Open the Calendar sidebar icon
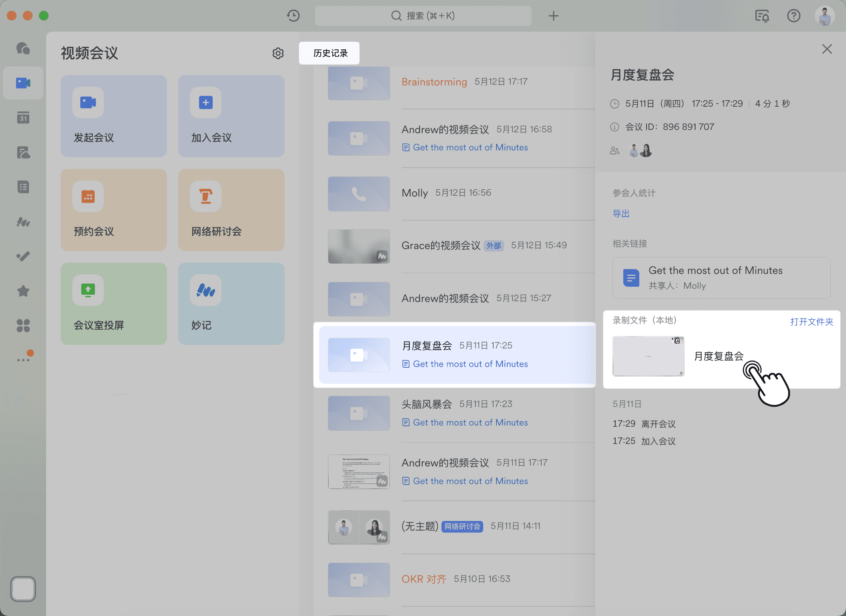846x616 pixels. click(23, 118)
